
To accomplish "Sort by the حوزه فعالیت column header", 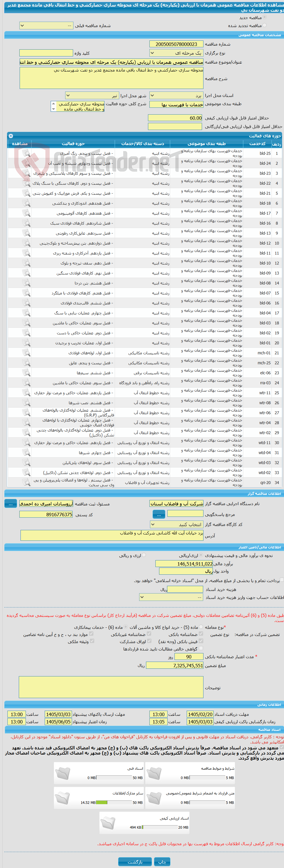I will tap(73, 144).
